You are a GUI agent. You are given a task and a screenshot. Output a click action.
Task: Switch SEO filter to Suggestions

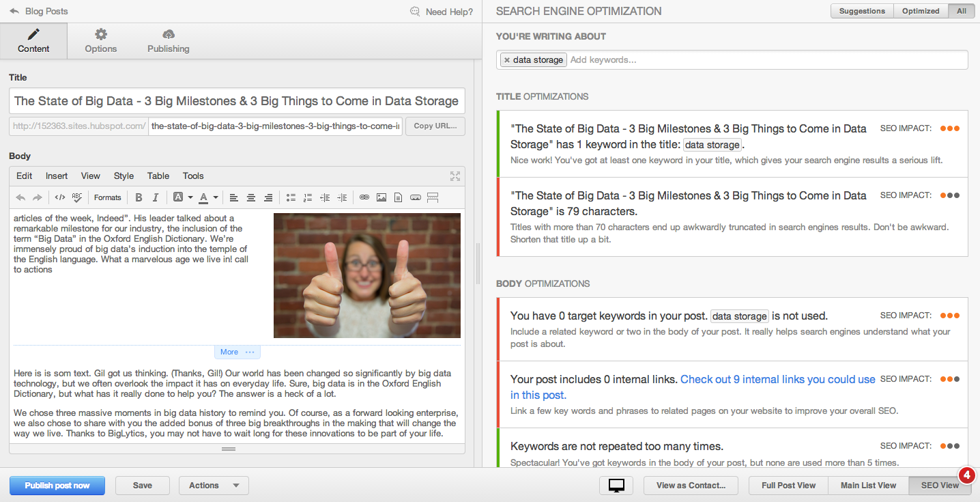[862, 11]
